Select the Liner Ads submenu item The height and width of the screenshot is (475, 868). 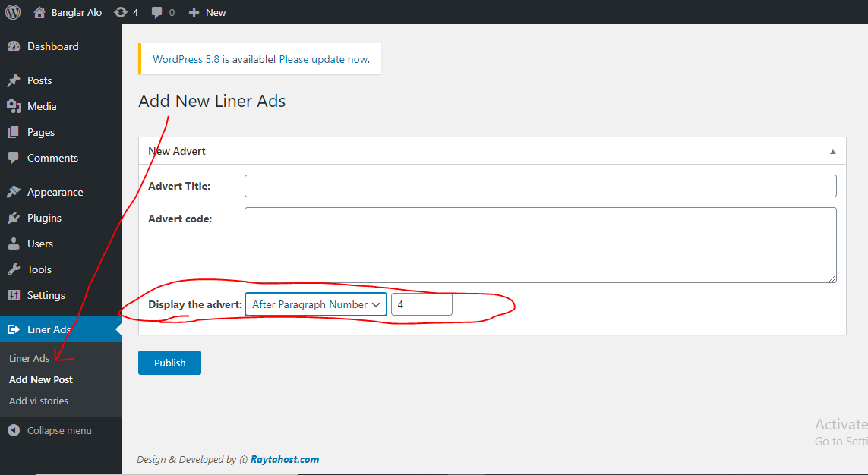click(x=30, y=358)
